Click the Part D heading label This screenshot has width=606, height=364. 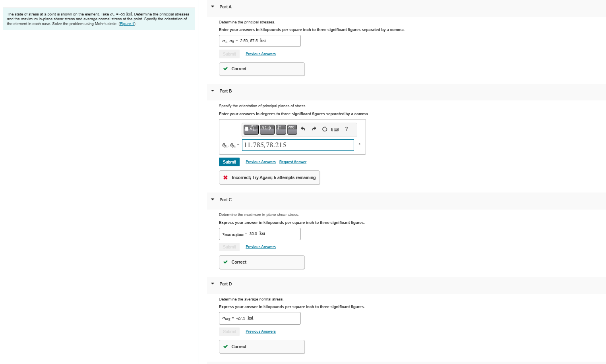[x=226, y=284]
